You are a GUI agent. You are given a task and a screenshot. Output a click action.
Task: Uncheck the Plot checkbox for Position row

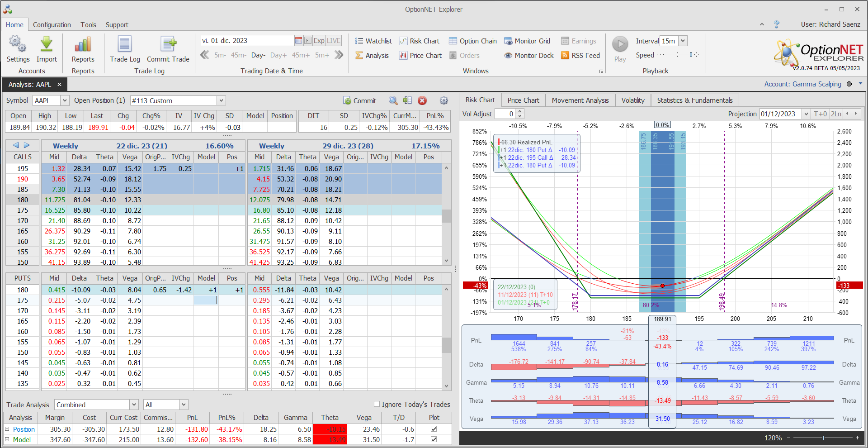click(x=434, y=429)
